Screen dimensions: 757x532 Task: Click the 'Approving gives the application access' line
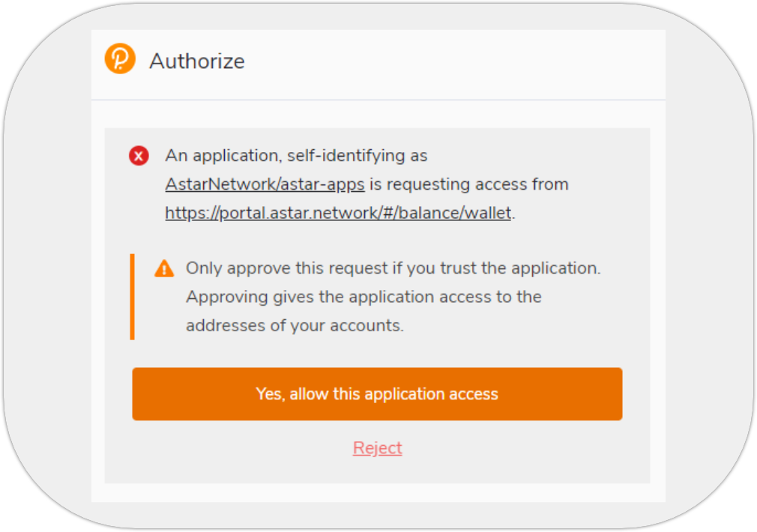(364, 297)
